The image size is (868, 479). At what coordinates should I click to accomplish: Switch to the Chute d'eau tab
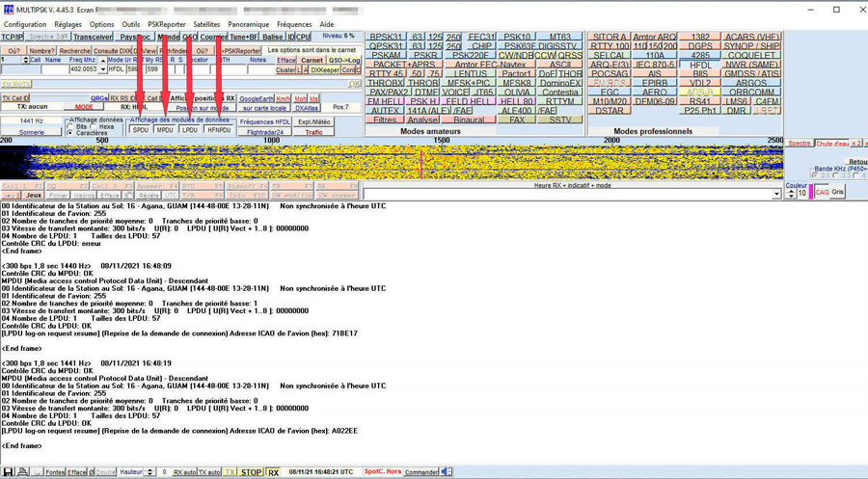(832, 144)
